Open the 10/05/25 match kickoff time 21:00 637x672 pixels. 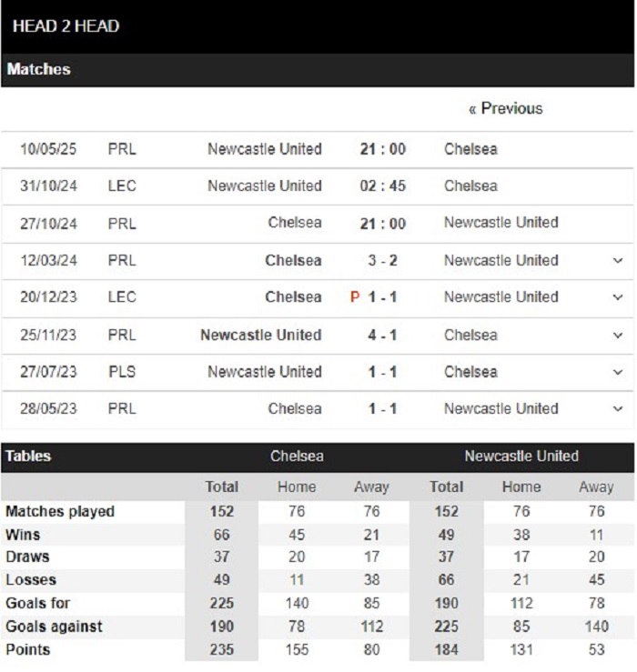click(382, 149)
